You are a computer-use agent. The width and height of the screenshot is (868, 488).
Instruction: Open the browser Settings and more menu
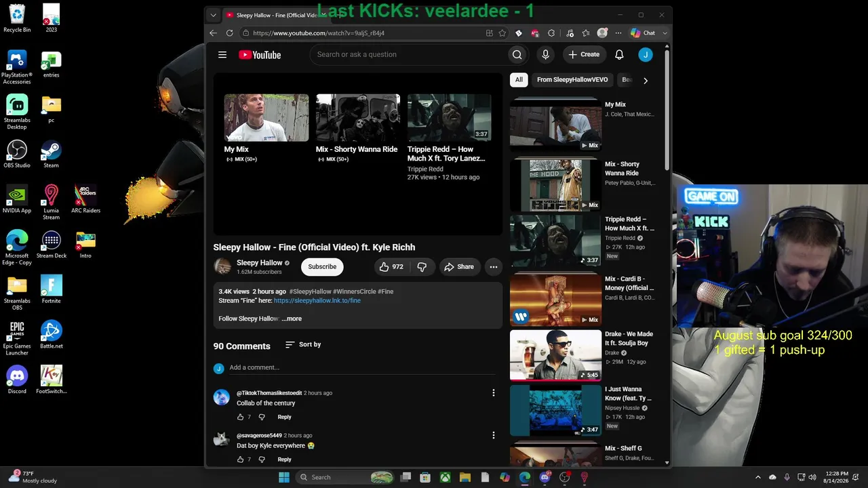618,33
